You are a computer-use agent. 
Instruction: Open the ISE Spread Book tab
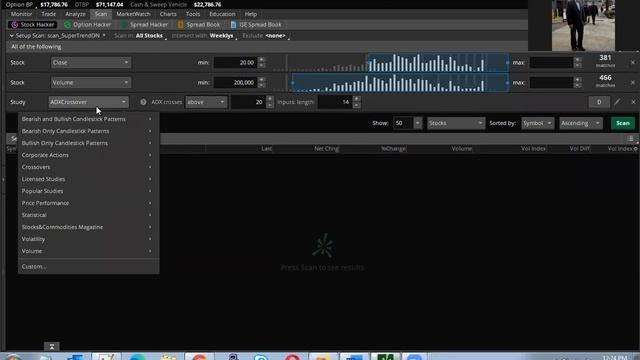[256, 24]
